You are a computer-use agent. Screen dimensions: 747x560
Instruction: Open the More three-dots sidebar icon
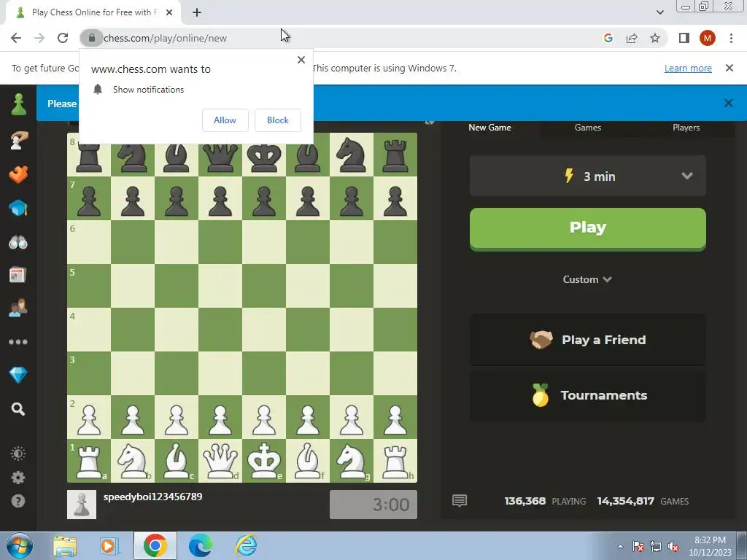point(18,342)
